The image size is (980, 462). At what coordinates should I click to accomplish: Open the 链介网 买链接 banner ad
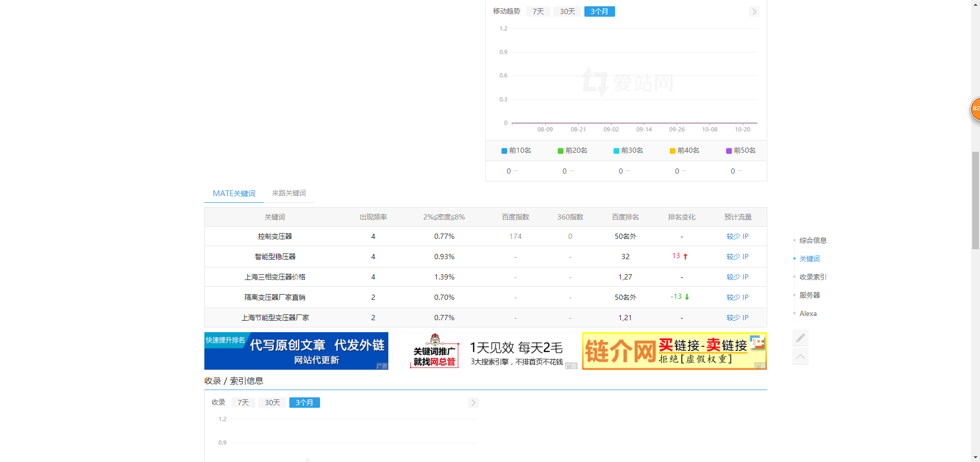click(675, 351)
